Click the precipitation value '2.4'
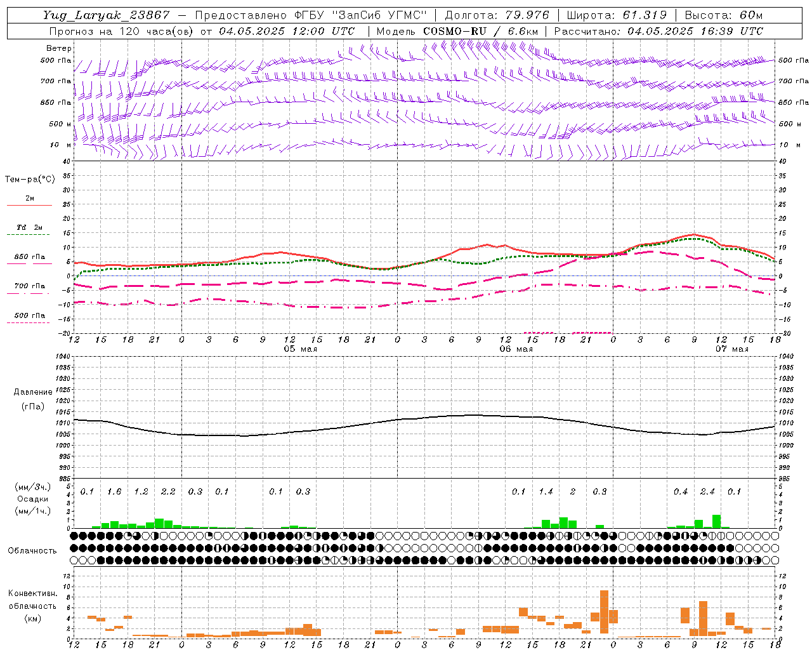Screen dimensions: 812x650 [707, 492]
